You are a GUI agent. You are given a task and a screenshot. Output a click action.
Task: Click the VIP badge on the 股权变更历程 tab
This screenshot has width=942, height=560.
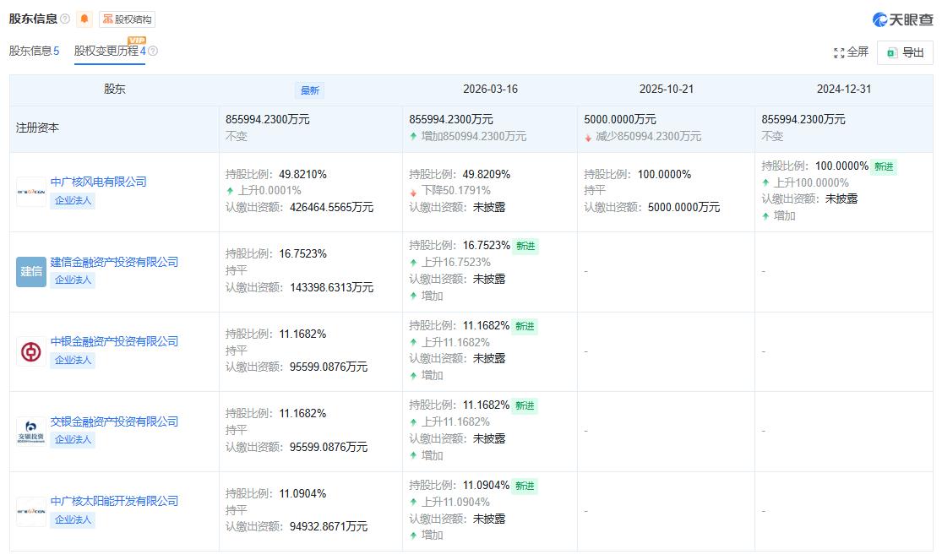[x=135, y=39]
